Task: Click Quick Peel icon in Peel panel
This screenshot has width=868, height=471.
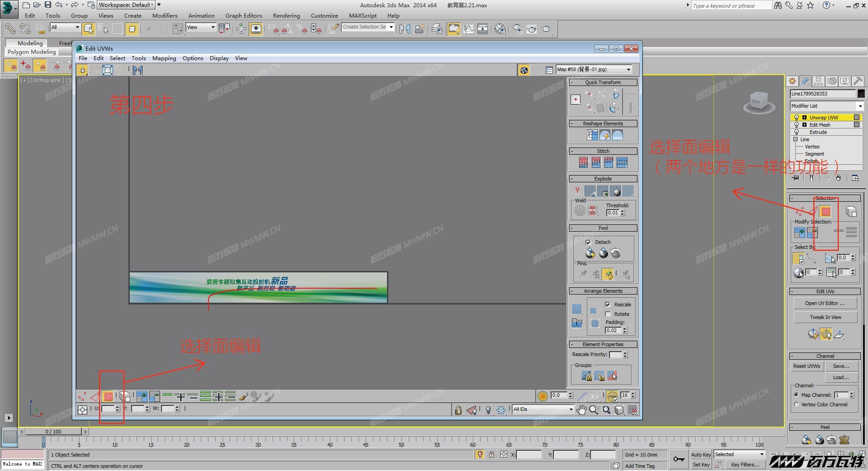Action: [590, 253]
